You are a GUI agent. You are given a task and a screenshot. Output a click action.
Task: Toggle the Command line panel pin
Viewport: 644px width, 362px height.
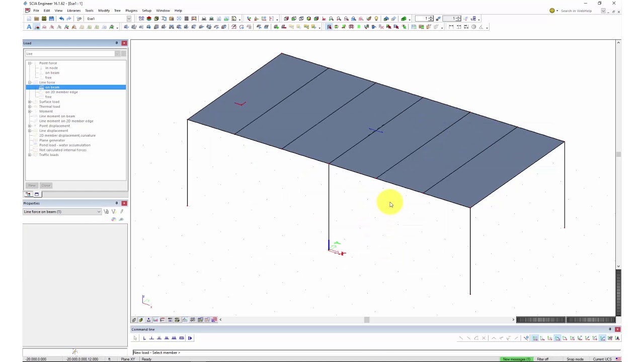pyautogui.click(x=610, y=329)
